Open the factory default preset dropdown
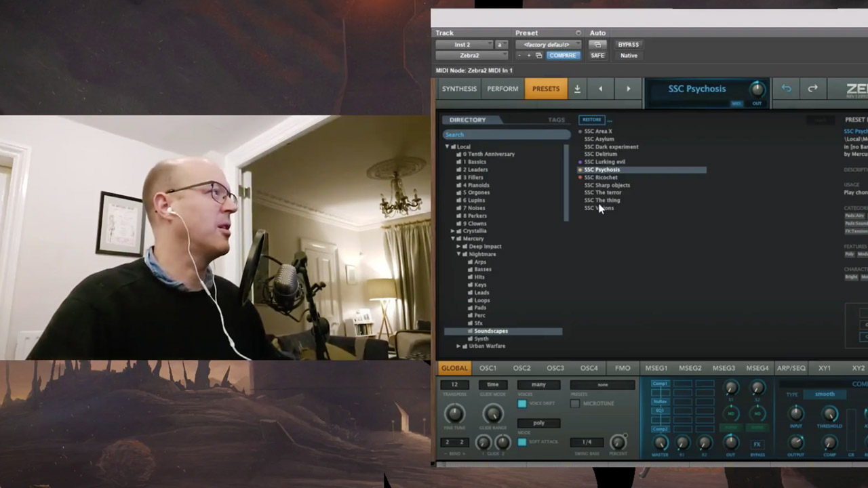 (547, 45)
